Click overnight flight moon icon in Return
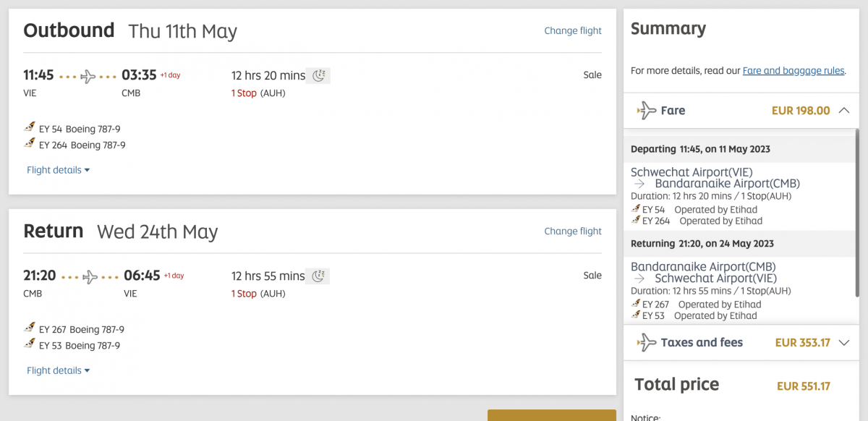The width and height of the screenshot is (868, 421). click(x=319, y=276)
